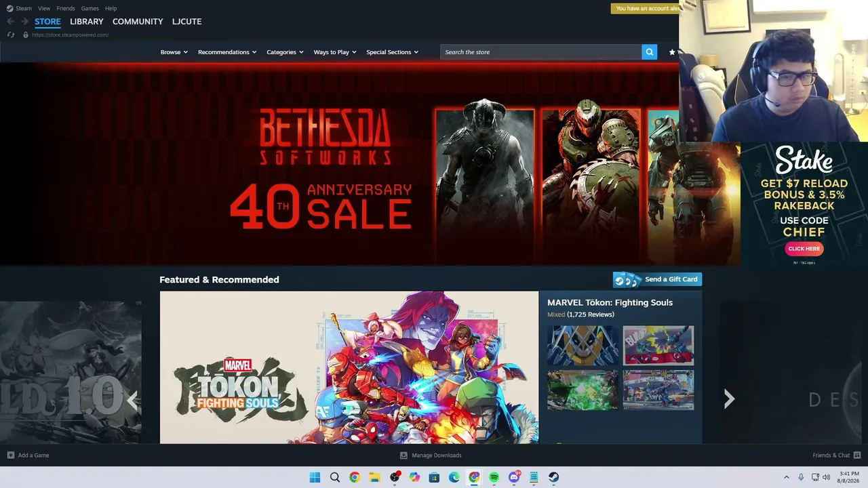Click the store search field
Viewport: 868px width, 488px height.
[x=541, y=52]
